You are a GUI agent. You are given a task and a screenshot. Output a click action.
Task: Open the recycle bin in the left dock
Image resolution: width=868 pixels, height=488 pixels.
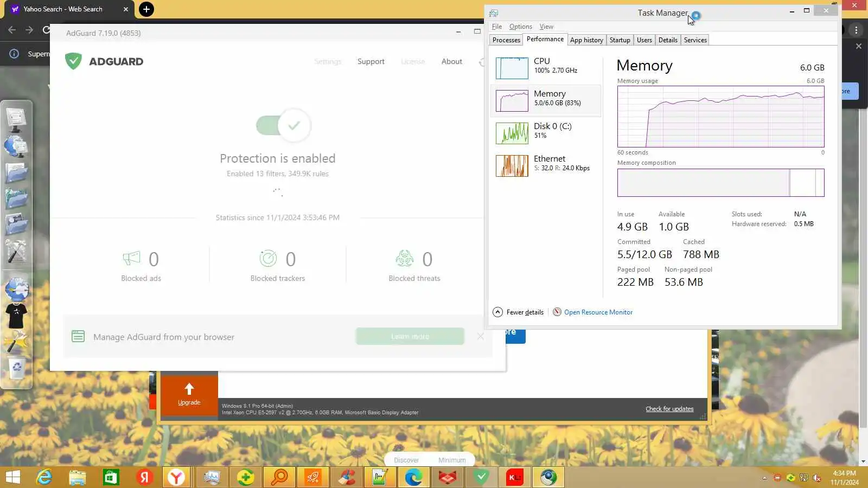(17, 369)
